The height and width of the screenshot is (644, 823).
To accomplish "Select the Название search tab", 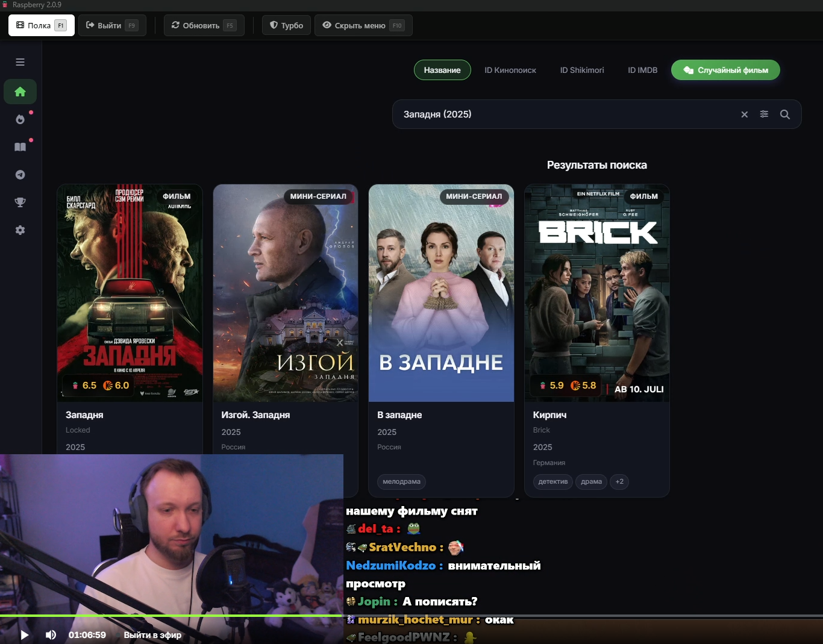I will click(x=442, y=70).
